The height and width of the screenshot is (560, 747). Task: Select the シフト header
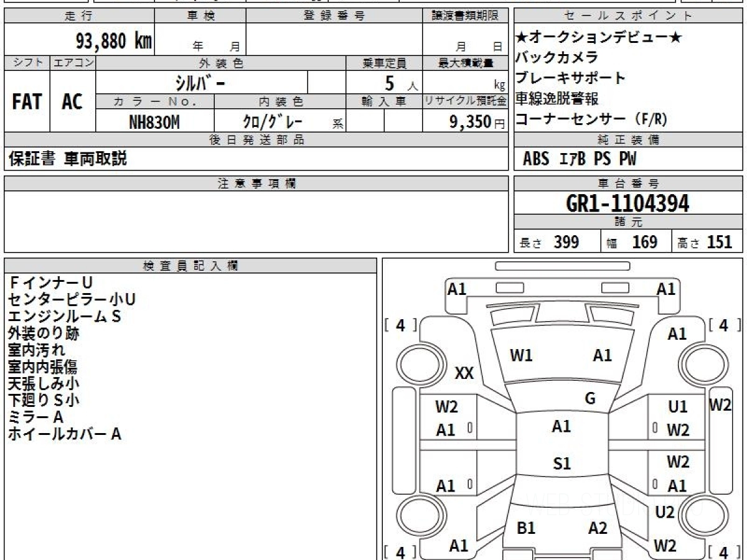[27, 63]
